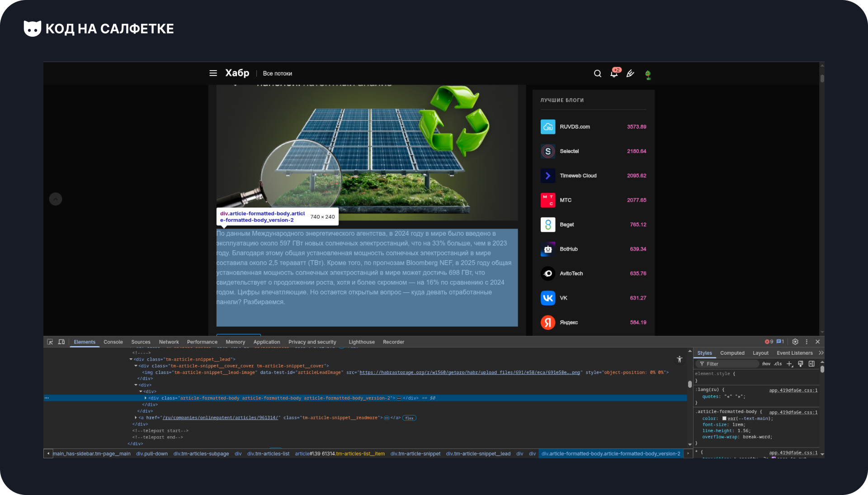Open DevTools settings gear

point(795,342)
